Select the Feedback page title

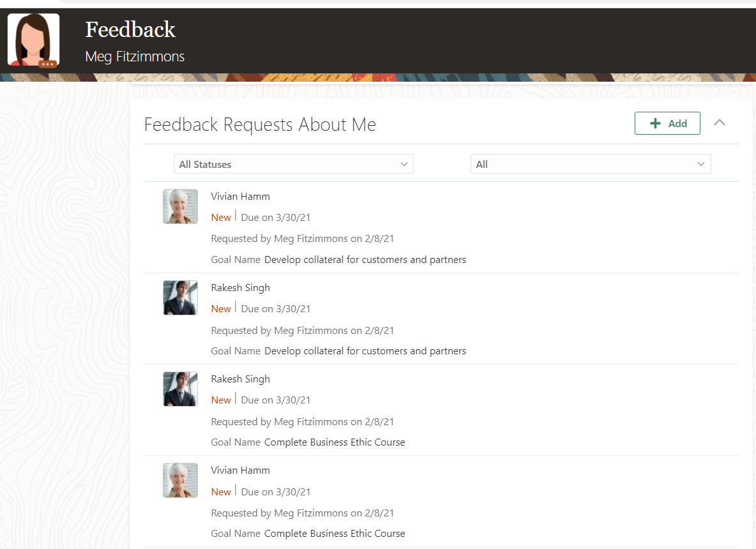click(130, 29)
